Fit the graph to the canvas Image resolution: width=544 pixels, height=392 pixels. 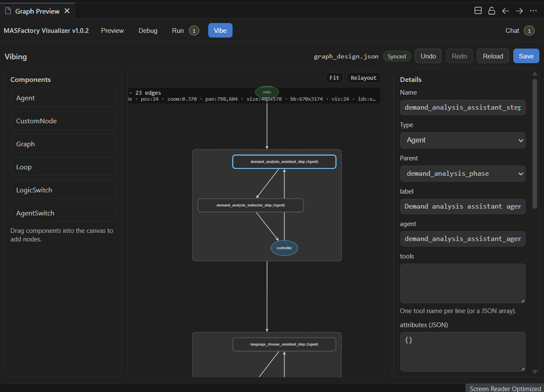point(334,78)
